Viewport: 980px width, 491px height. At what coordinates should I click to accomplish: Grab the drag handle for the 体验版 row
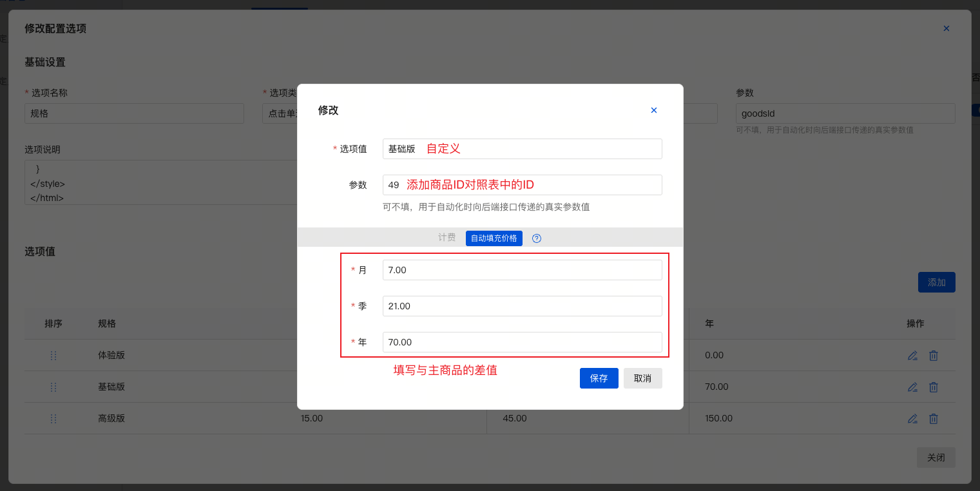click(x=53, y=356)
